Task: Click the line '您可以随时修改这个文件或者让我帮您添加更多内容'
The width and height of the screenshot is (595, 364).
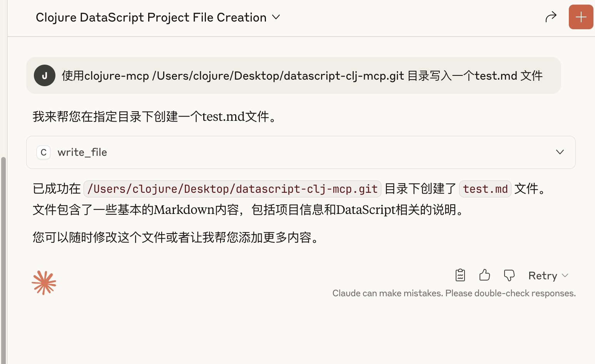Action: coord(176,237)
